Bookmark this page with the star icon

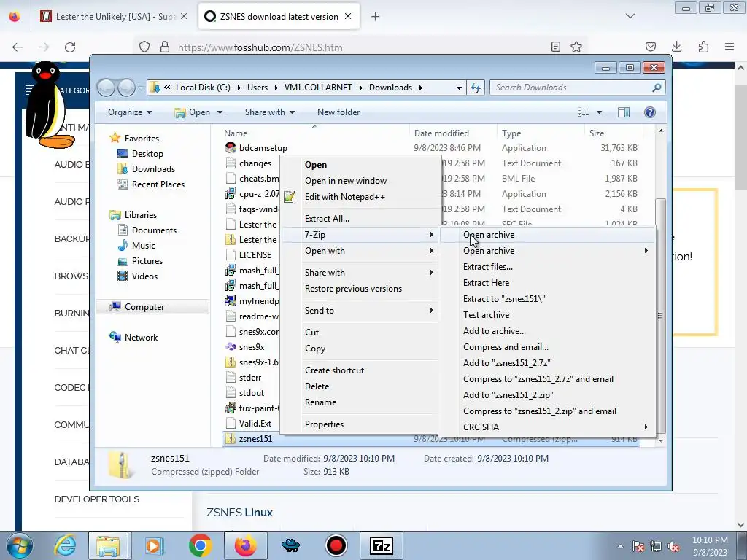[576, 47]
